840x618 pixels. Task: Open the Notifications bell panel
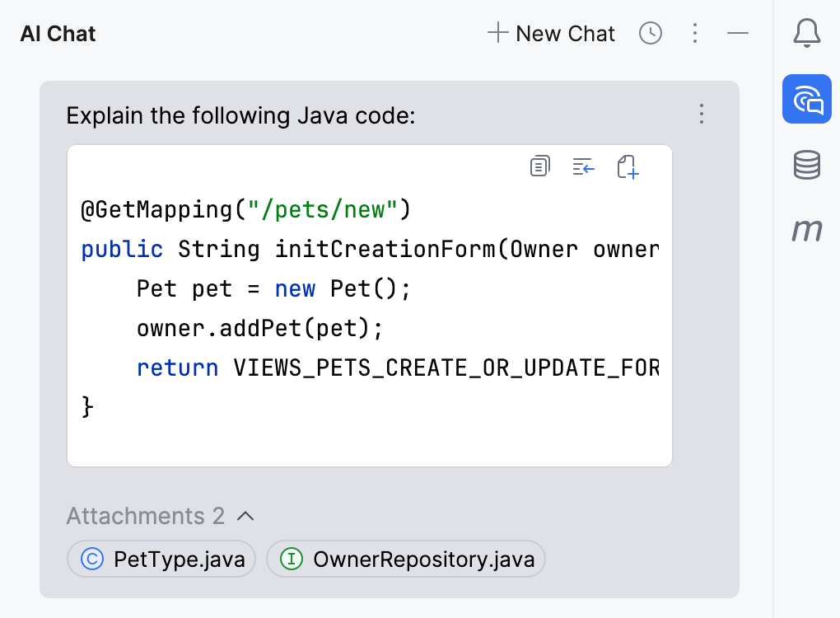[x=806, y=34]
